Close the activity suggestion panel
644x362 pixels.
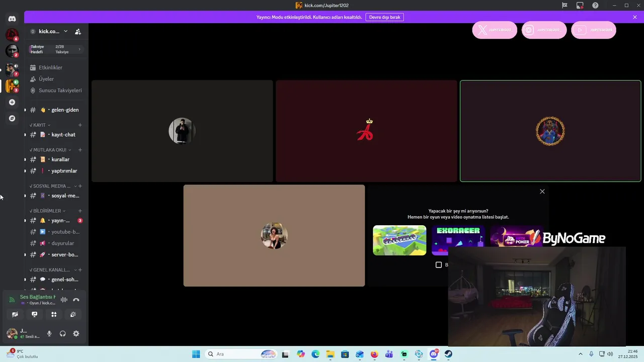(x=542, y=192)
